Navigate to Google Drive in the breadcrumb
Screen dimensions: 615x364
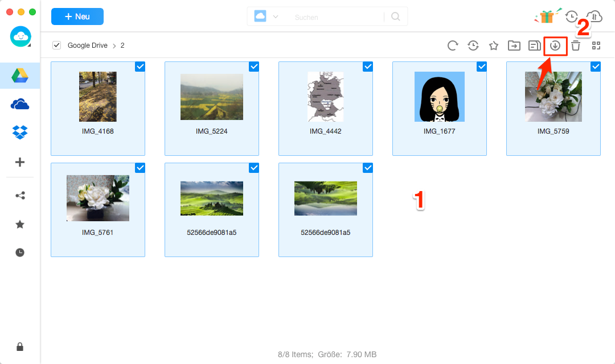[x=87, y=45]
